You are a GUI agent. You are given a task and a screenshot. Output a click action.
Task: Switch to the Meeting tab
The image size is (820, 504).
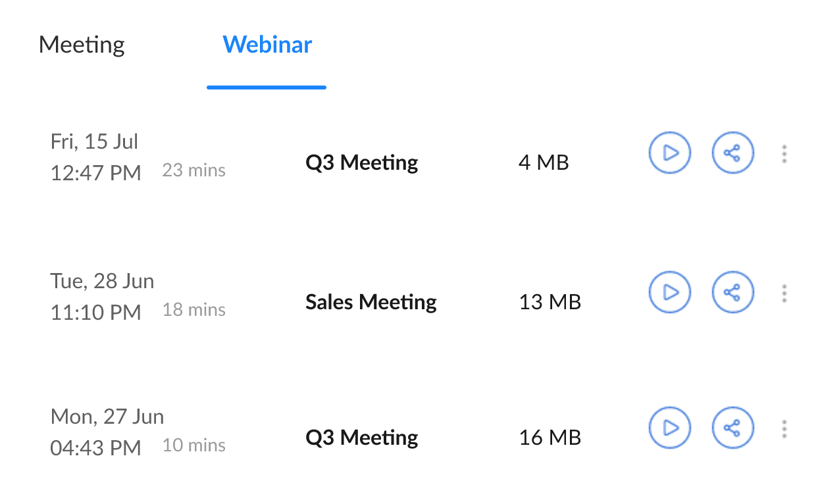coord(82,45)
